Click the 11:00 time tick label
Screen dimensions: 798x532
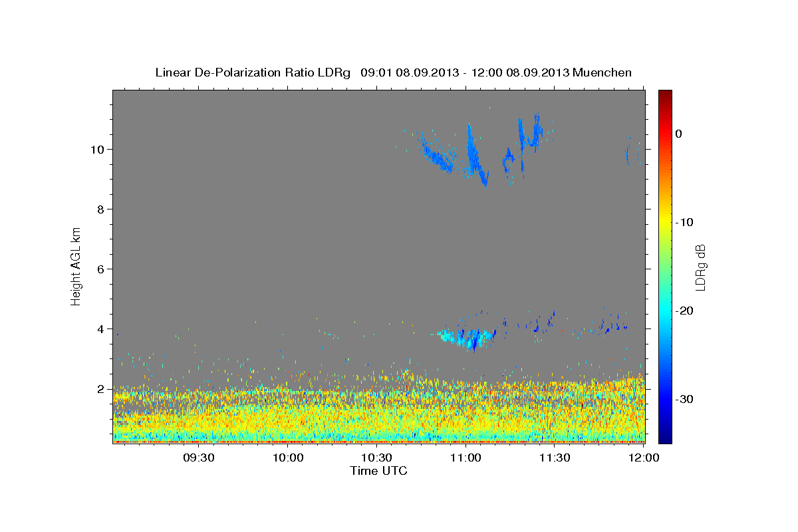click(465, 458)
